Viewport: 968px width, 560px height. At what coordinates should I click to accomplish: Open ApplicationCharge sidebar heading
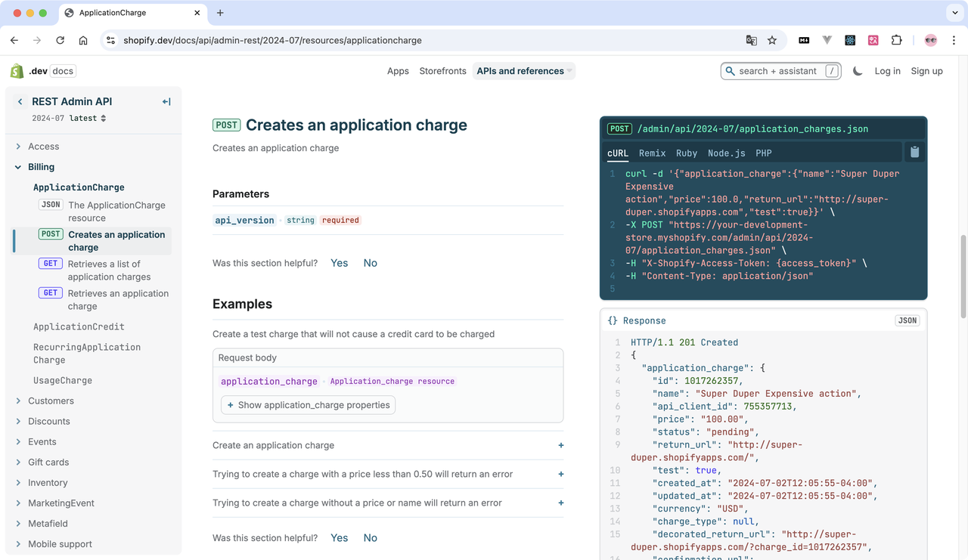79,187
